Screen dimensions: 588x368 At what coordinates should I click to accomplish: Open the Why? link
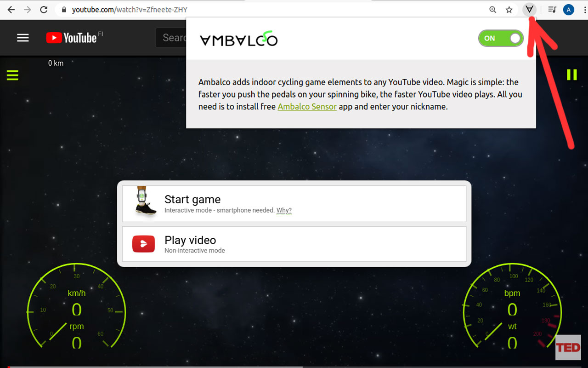click(284, 210)
